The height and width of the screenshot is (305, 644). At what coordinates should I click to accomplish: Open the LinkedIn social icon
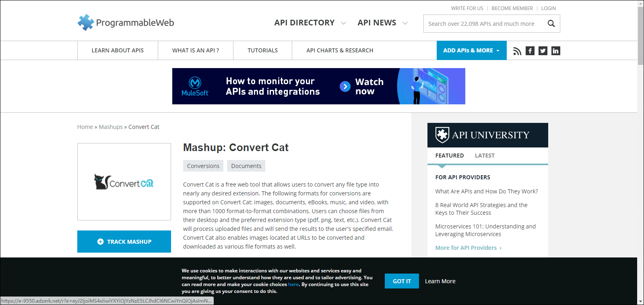556,51
